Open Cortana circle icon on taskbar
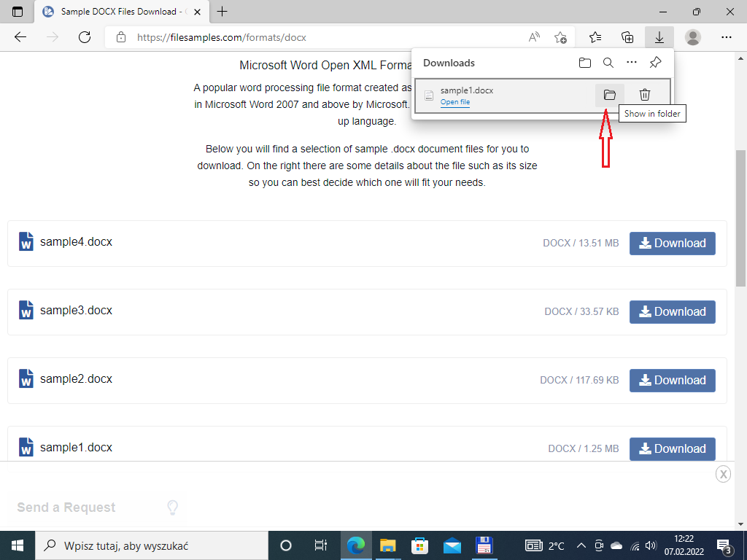Image resolution: width=747 pixels, height=560 pixels. click(x=286, y=545)
